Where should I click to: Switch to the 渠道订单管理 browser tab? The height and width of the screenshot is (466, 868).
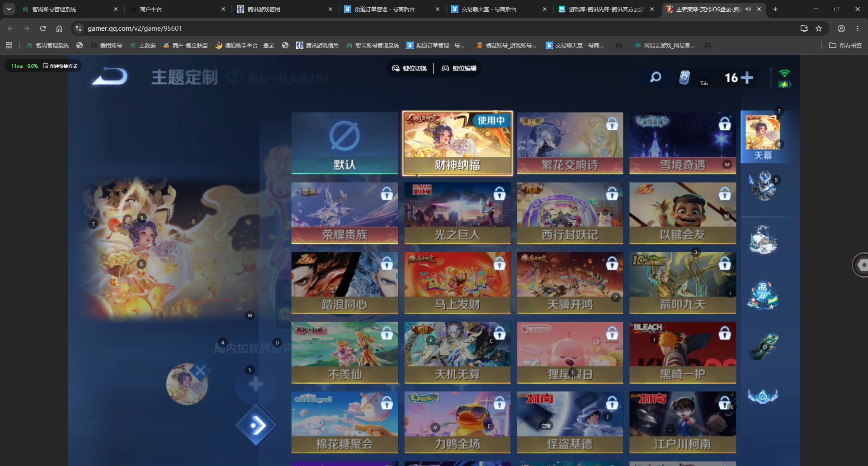(x=392, y=9)
